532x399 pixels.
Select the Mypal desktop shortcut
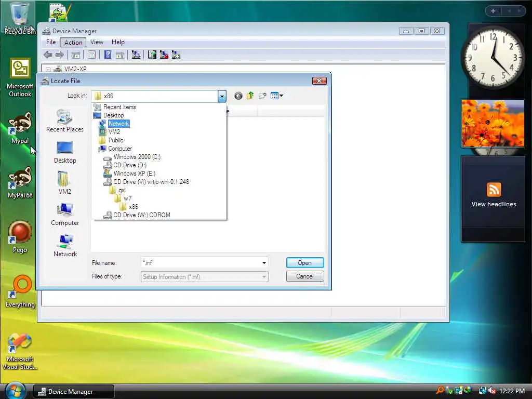click(20, 128)
